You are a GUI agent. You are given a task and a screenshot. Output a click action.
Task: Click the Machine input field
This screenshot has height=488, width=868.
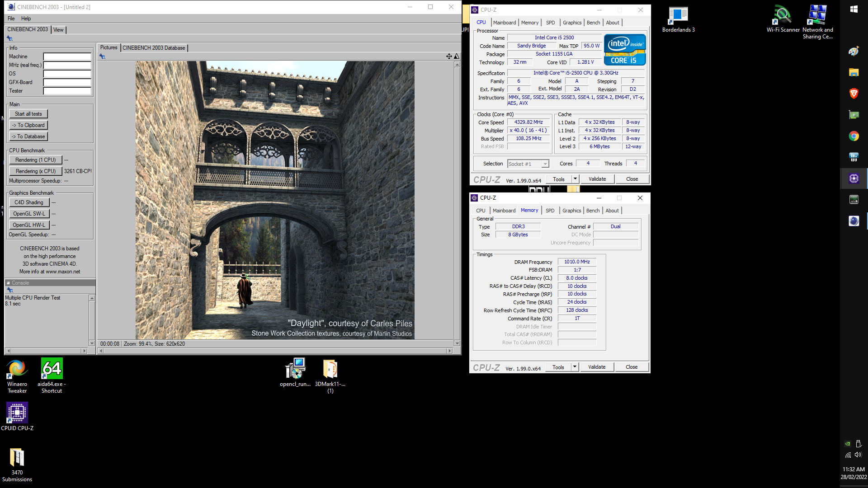[67, 56]
